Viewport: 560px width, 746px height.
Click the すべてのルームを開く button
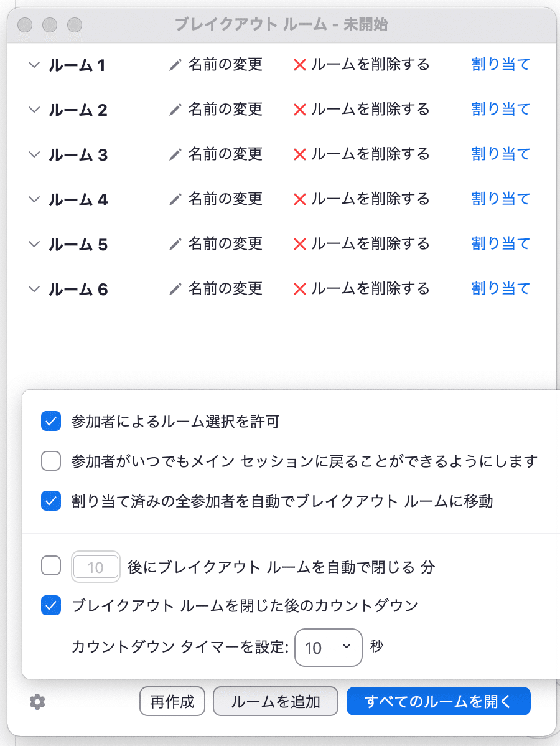[x=438, y=701]
